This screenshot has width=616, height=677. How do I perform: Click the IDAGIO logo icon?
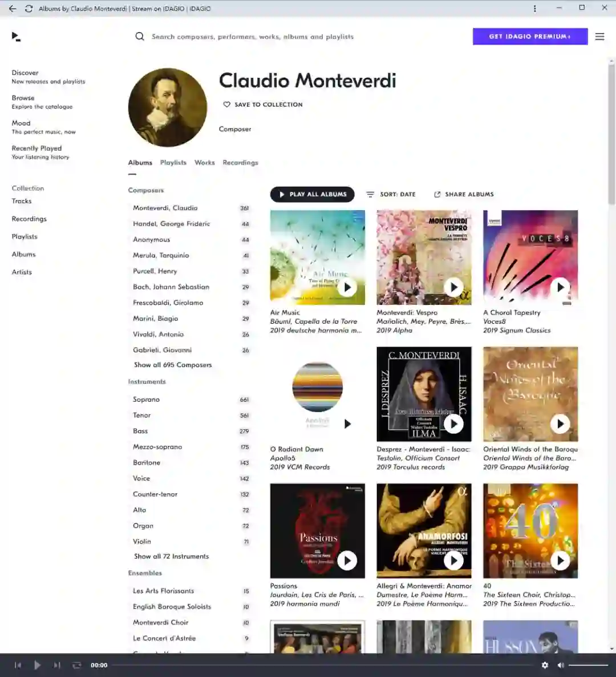(x=16, y=37)
